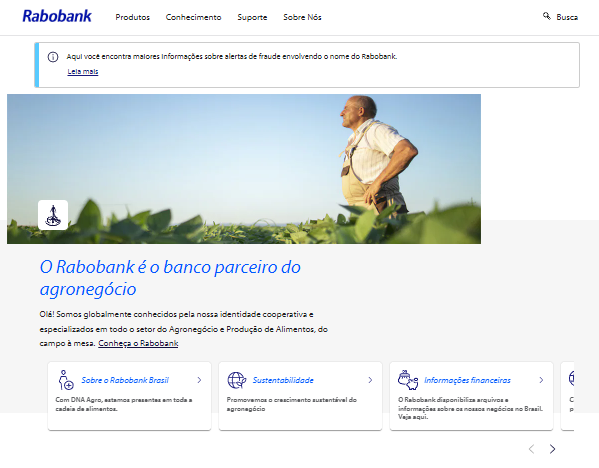Click the person icon on Sobre o Rabobank Brasil card
The image size is (599, 468).
(x=66, y=379)
